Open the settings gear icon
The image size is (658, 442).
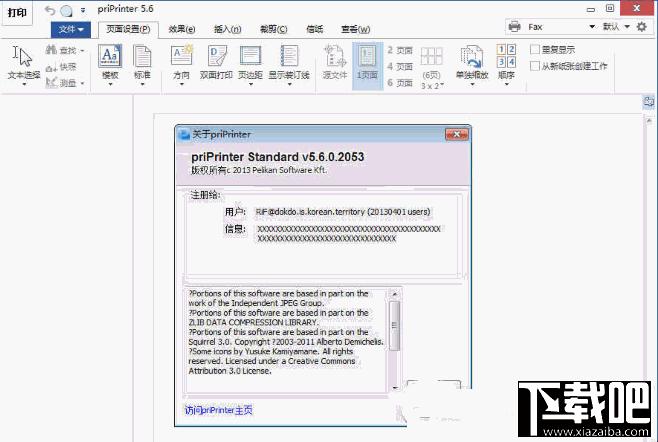(642, 27)
